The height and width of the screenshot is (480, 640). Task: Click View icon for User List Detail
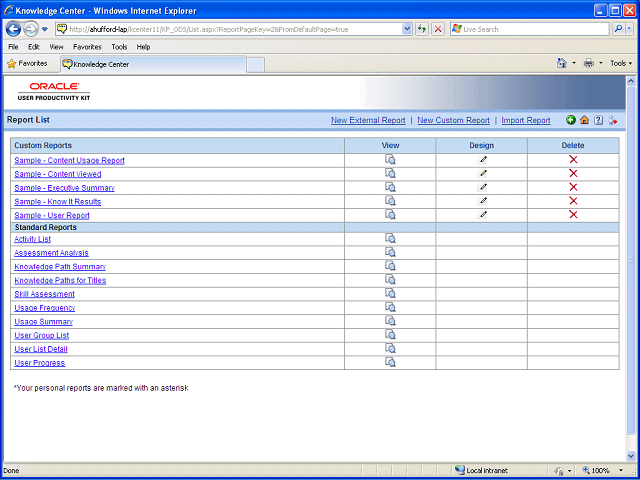click(390, 349)
